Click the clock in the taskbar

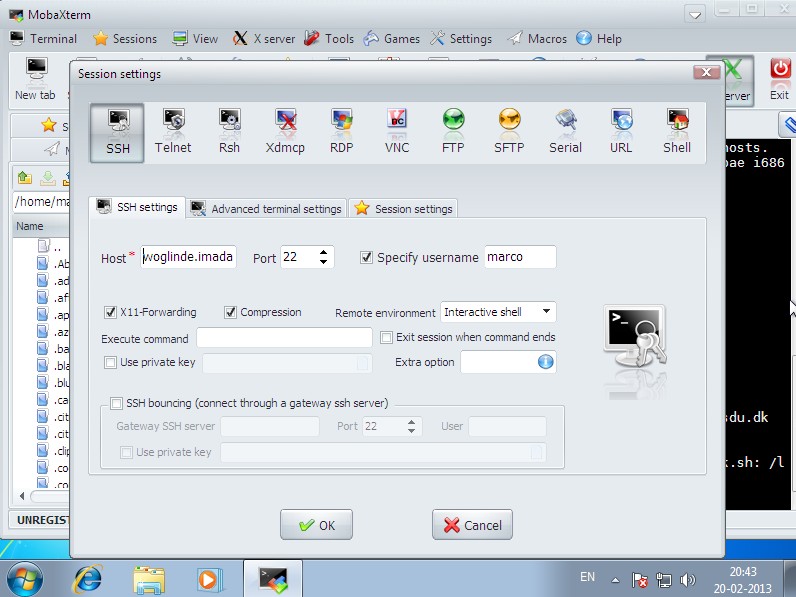coord(743,580)
